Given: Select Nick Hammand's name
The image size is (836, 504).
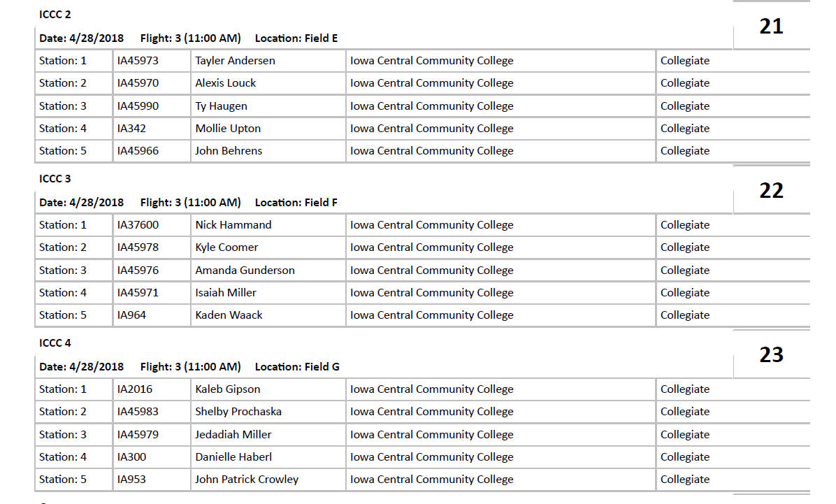Looking at the screenshot, I should coord(233,225).
